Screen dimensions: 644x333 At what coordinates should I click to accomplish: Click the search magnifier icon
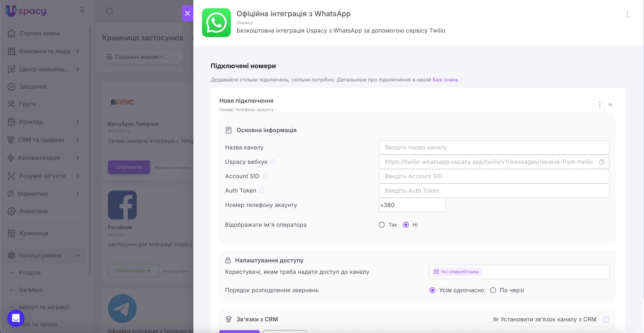point(110,11)
